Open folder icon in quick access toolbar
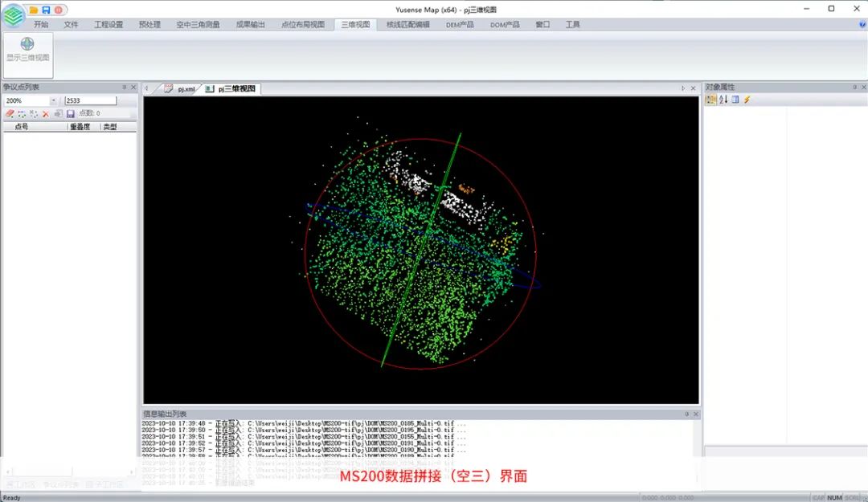Viewport: 868px width, 502px height. pyautogui.click(x=34, y=9)
